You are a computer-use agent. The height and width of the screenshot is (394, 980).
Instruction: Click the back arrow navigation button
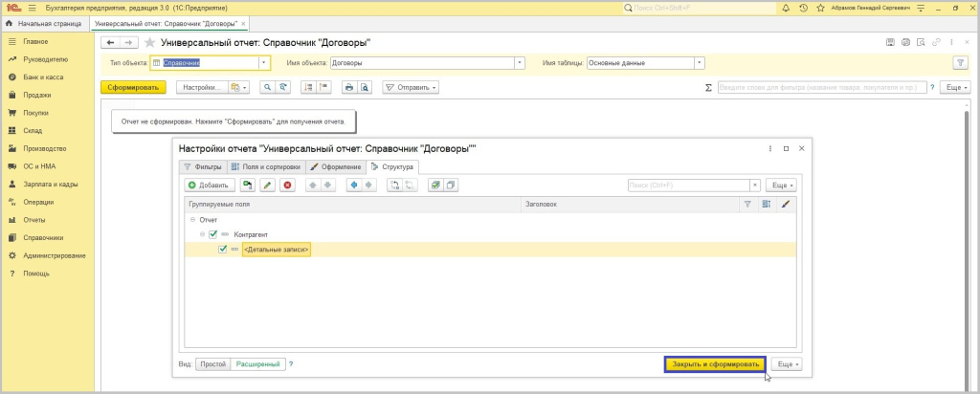click(x=109, y=43)
